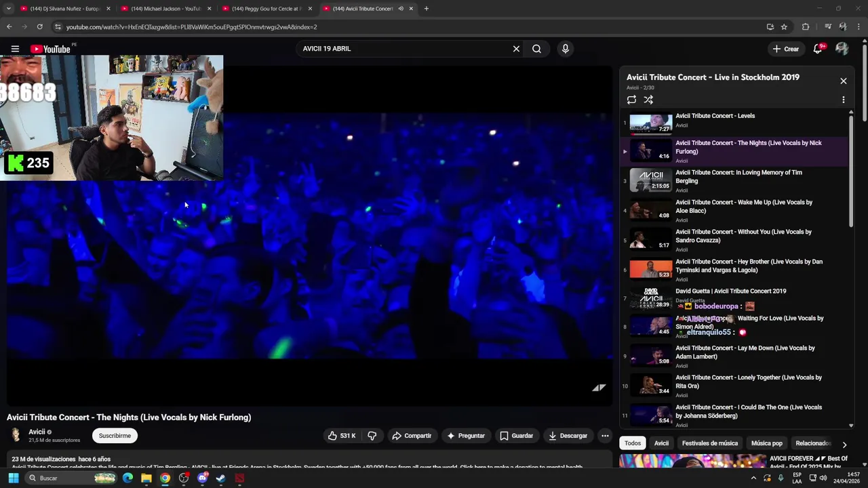Play In Loving Memory of Tim Bergling
This screenshot has width=868, height=488.
(734, 180)
